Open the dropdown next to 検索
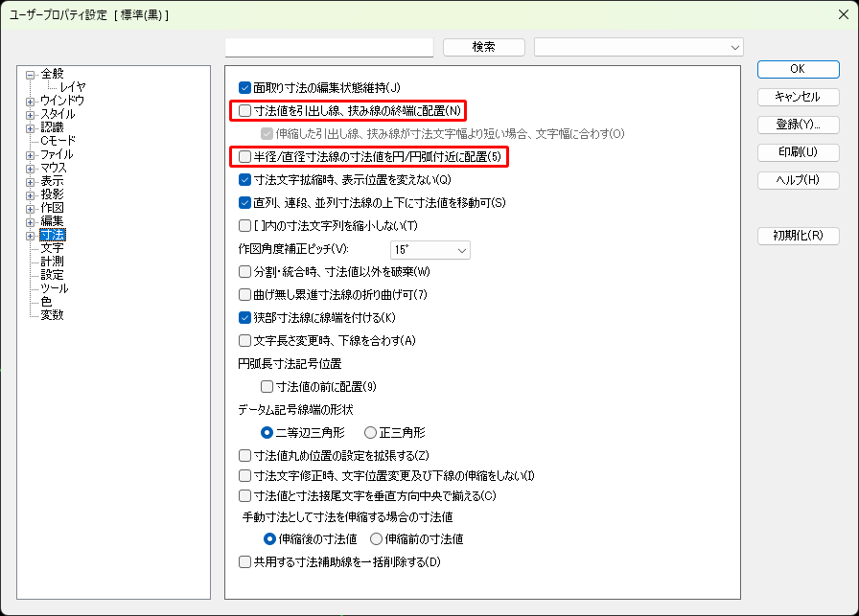Image resolution: width=859 pixels, height=616 pixels. pos(638,47)
